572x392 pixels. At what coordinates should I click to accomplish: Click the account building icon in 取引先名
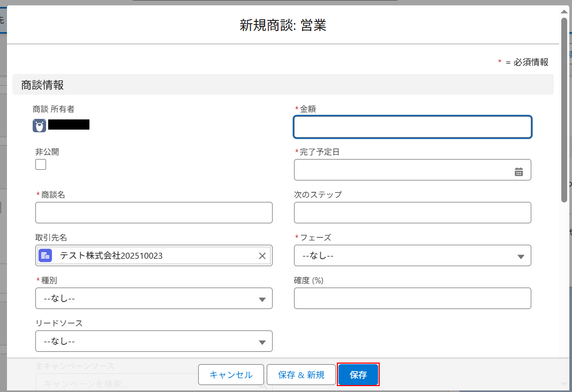(x=46, y=256)
